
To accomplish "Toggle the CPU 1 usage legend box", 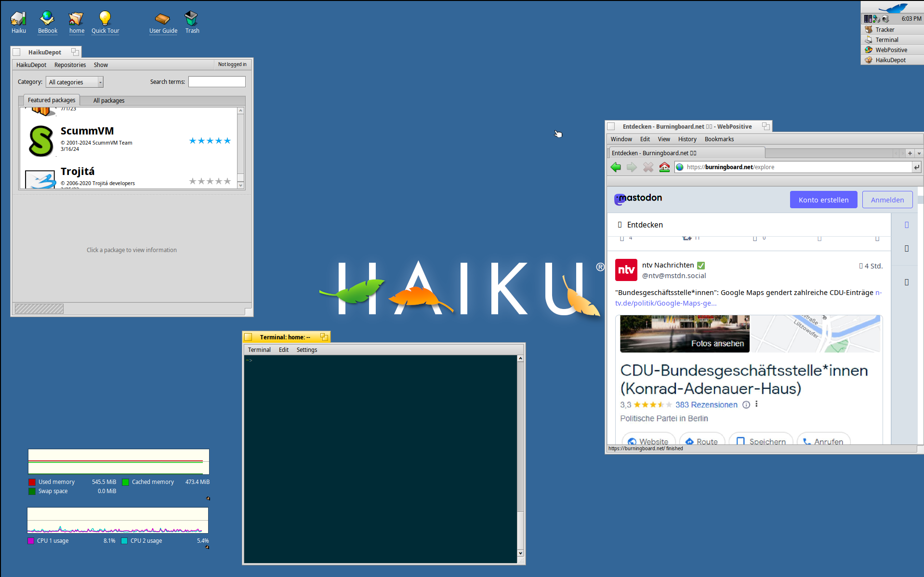I will (x=31, y=541).
